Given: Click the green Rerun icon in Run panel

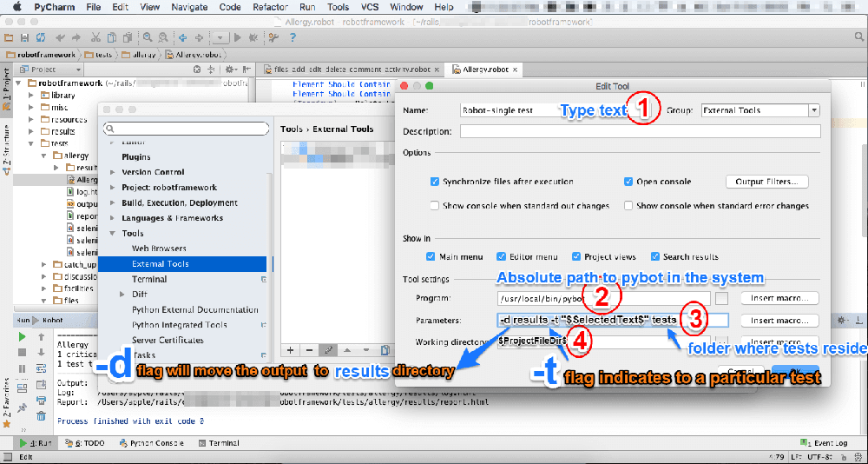Looking at the screenshot, I should (23, 336).
